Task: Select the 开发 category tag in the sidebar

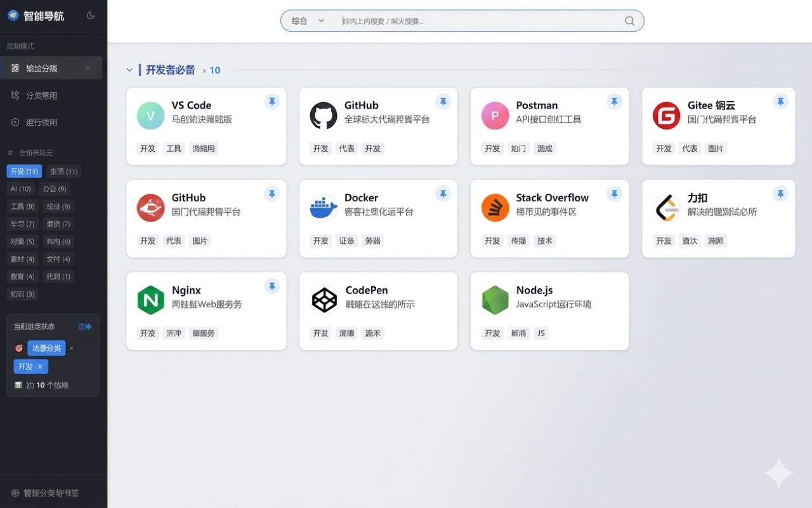Action: [24, 171]
